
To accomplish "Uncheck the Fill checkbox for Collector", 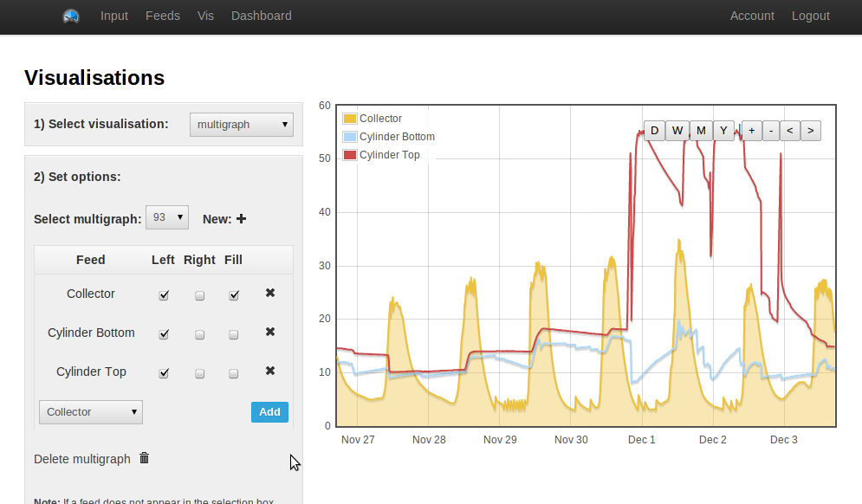I will 234,295.
